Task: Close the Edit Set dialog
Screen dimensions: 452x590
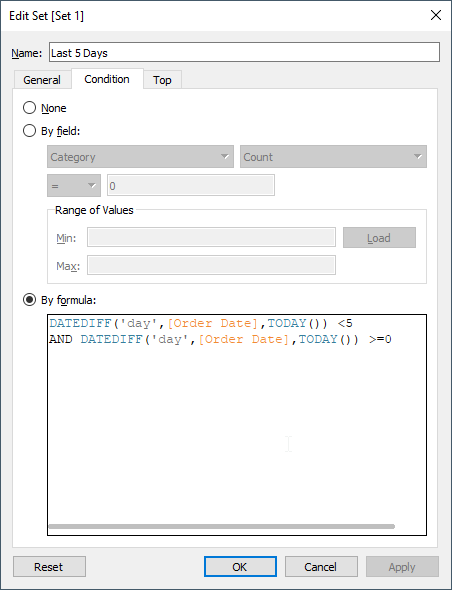Action: click(435, 15)
